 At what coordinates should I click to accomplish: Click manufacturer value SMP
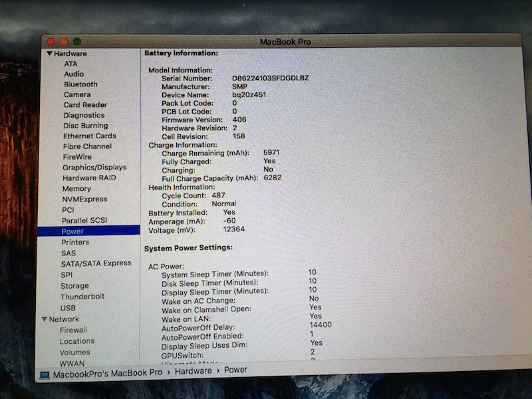[239, 86]
